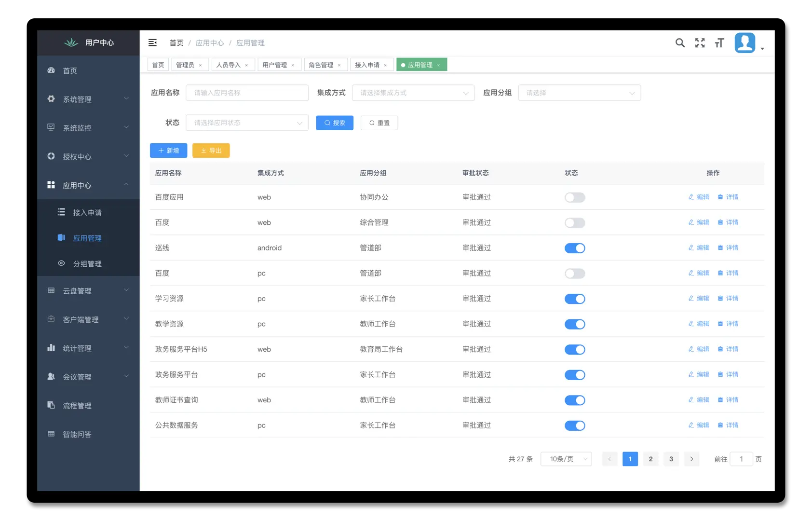812x521 pixels.
Task: Close the 接入申请 tab with its x
Action: click(385, 65)
